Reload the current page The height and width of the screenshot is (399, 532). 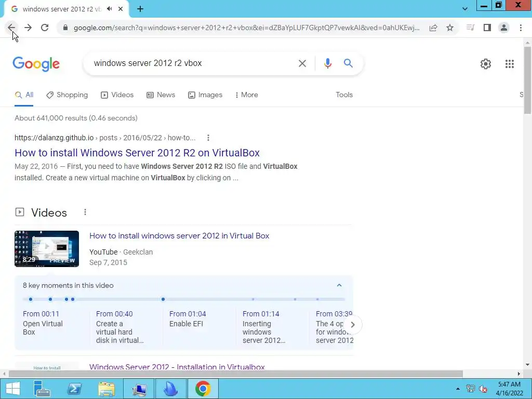point(45,28)
